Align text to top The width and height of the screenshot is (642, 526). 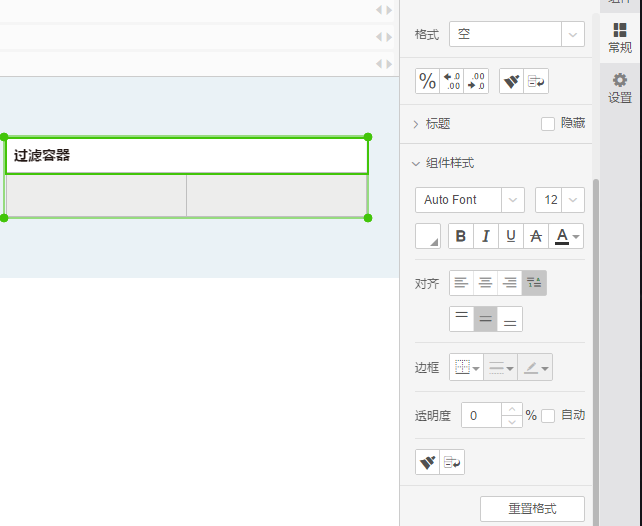click(x=461, y=319)
